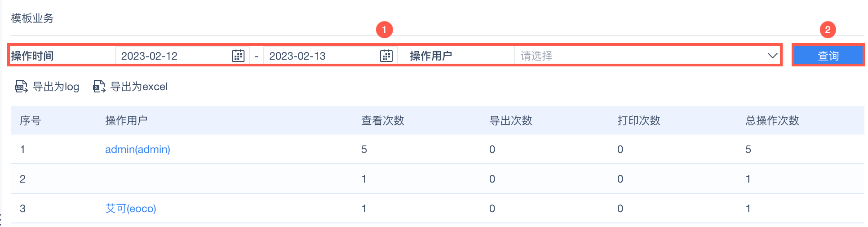868x227 pixels.
Task: Open the 艾可(eoco) user link
Action: pos(131,209)
